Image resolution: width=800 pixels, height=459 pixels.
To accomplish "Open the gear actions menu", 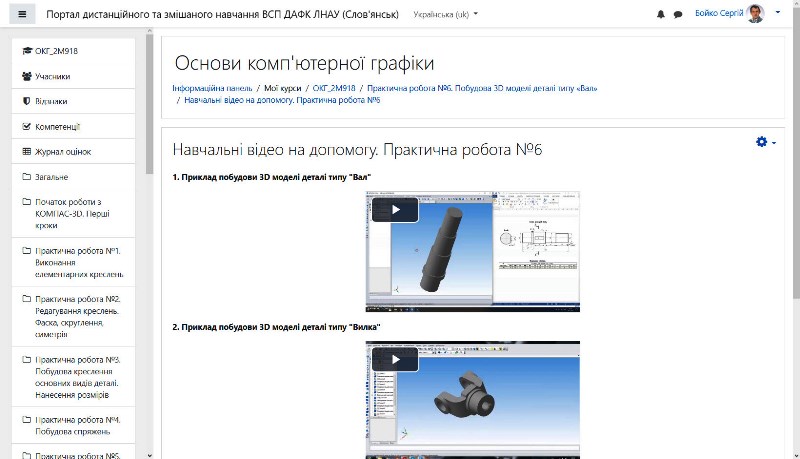I will (x=762, y=143).
